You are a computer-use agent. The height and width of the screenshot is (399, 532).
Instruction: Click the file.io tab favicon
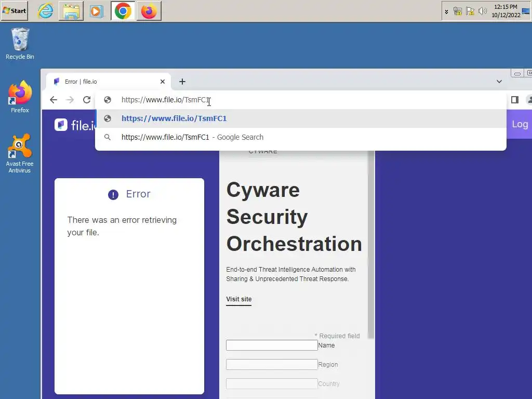point(57,82)
